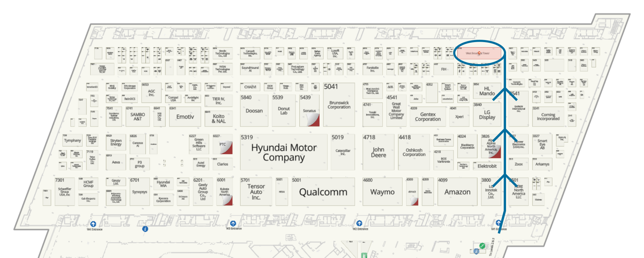Click the Italian Trade Agency booth
The width and height of the screenshot is (644, 258).
317,53
